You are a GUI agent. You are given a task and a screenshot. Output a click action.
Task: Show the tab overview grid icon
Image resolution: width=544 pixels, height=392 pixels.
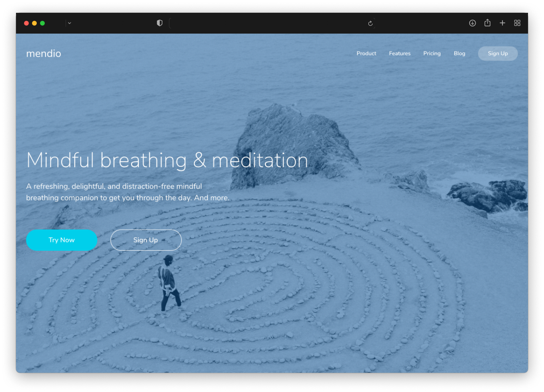pyautogui.click(x=517, y=23)
